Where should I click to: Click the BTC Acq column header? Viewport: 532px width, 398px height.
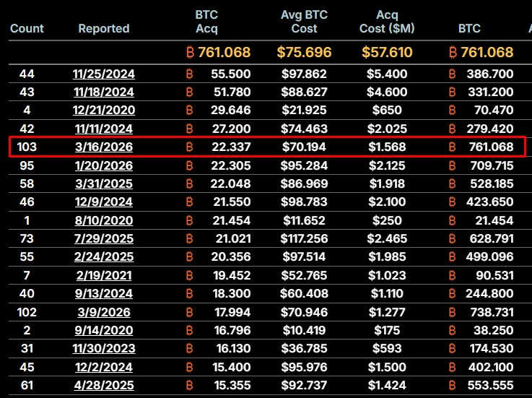(x=206, y=22)
